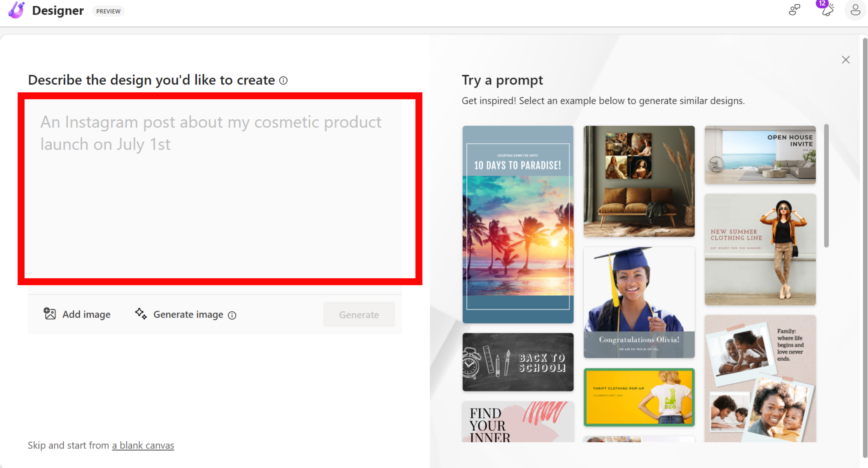This screenshot has height=468, width=868.
Task: Select the Thrift Clothing Pop-Up example
Action: point(639,397)
